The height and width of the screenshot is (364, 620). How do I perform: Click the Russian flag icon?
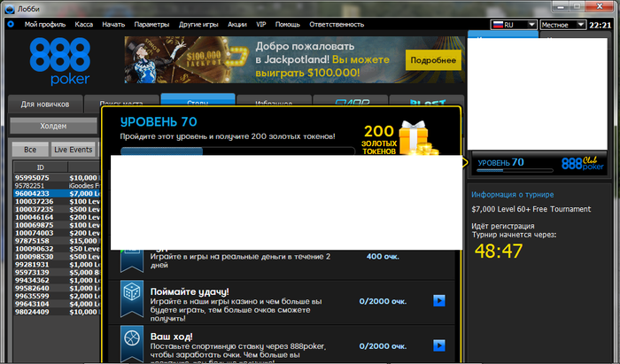[498, 25]
